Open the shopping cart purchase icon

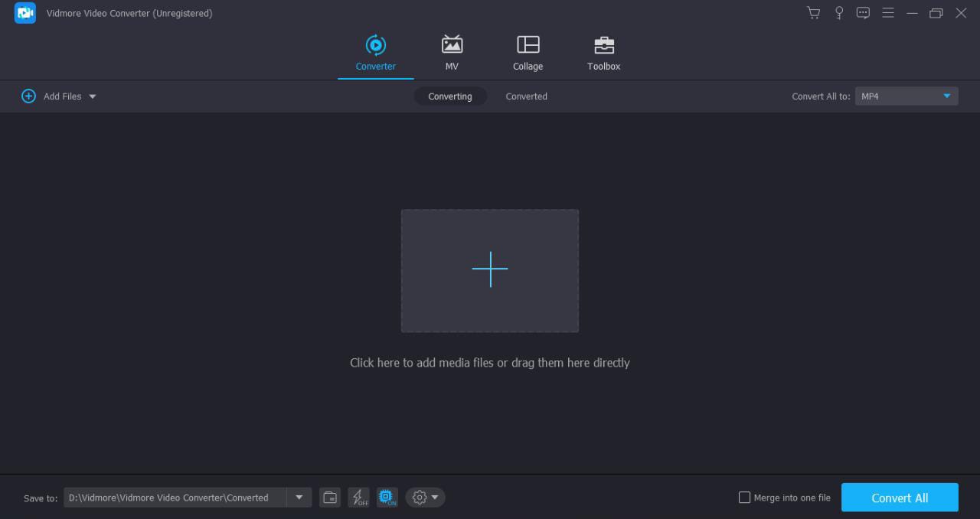[814, 13]
